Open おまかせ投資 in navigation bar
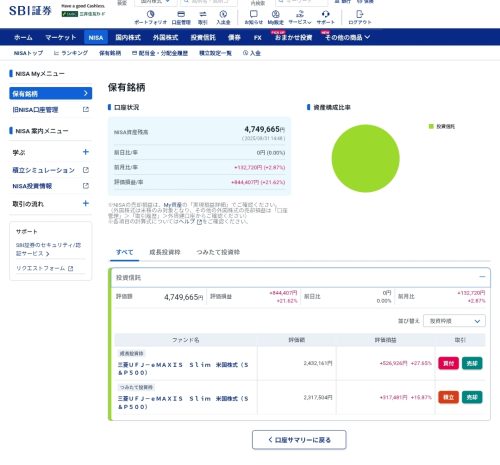Screen dimensions: 500x465 click(293, 37)
